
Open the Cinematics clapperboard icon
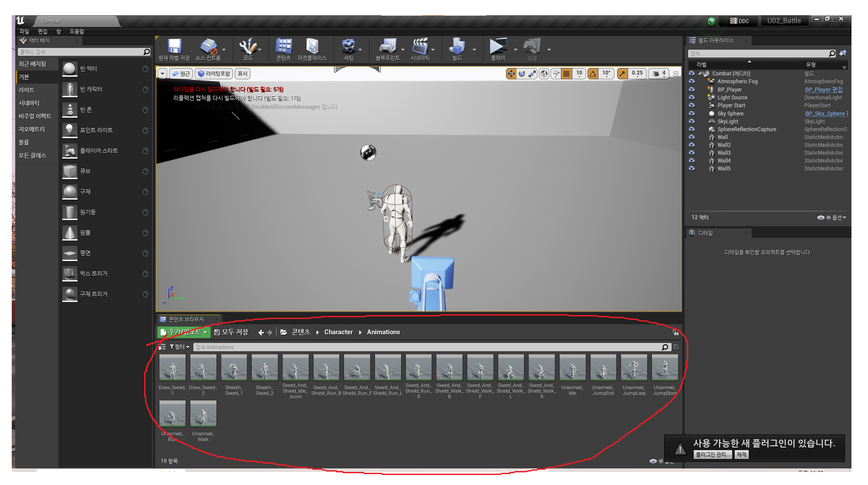420,47
